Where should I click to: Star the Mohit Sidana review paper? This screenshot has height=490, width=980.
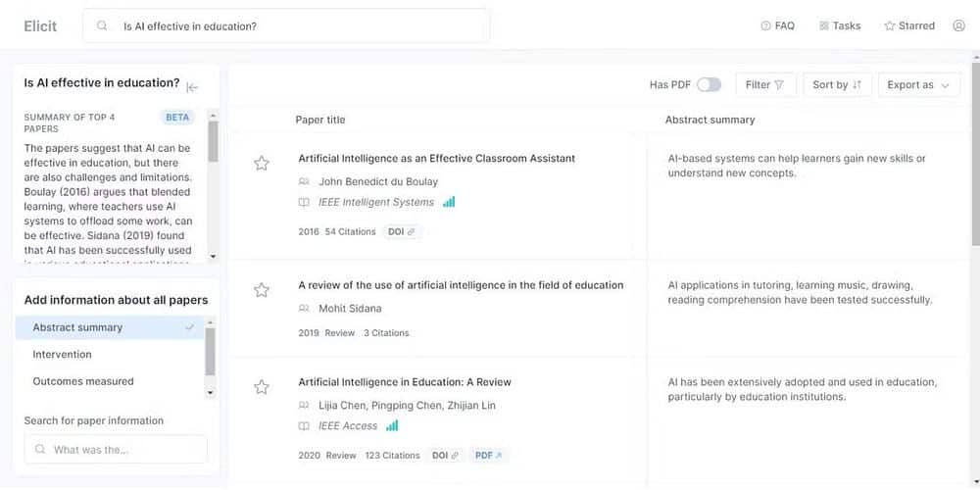point(262,290)
